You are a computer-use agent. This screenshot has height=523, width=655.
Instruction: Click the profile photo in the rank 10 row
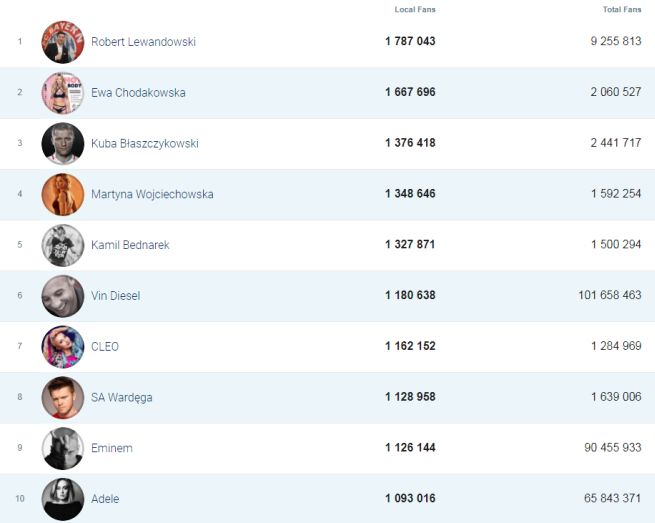(x=62, y=499)
